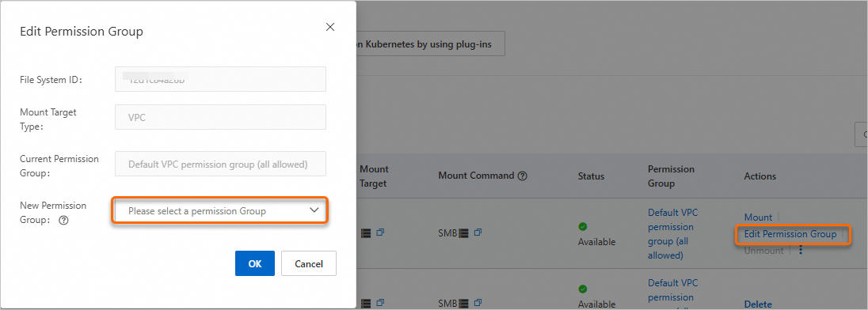Click the Mount Command help icon
The height and width of the screenshot is (310, 868).
[522, 176]
